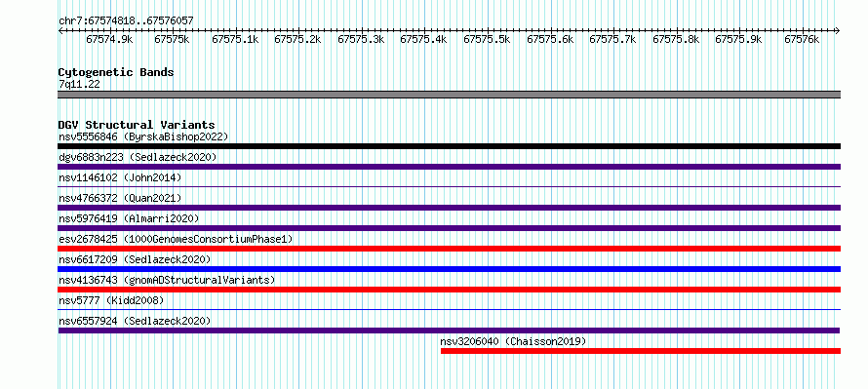The width and height of the screenshot is (868, 389).
Task: Open nsv4136743 (gnomADStructuralVariants) label
Action: pos(167,280)
